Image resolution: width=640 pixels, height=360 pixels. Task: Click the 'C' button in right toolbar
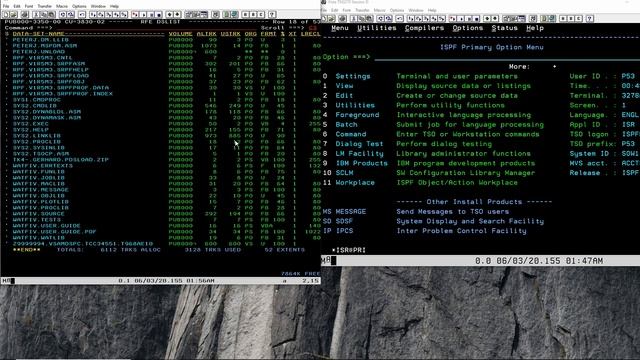click(x=578, y=18)
